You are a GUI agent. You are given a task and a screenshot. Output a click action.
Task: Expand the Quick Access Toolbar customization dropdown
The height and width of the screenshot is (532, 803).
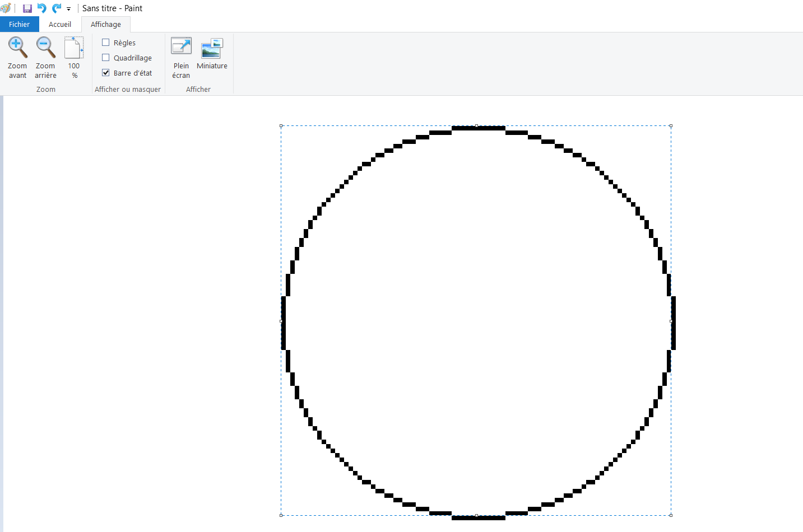68,9
